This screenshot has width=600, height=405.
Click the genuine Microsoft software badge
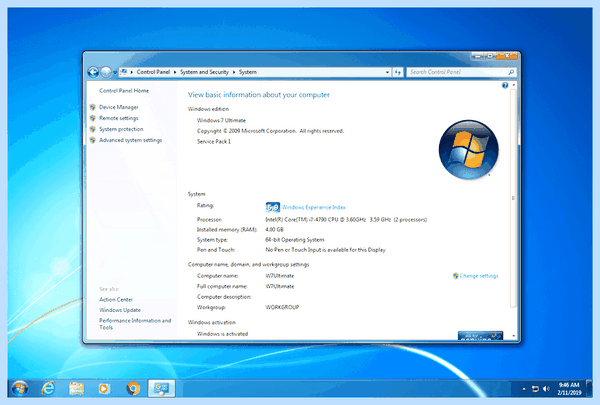[480, 335]
